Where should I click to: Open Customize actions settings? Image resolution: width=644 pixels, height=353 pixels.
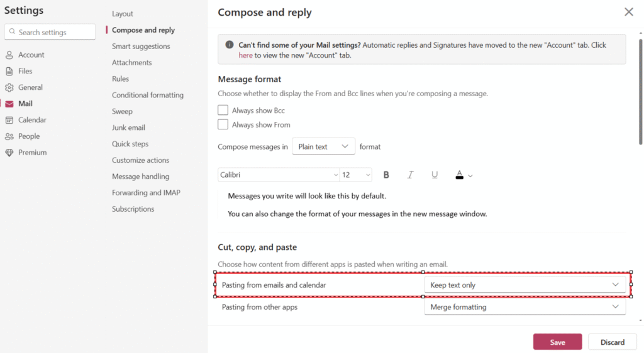pyautogui.click(x=140, y=160)
